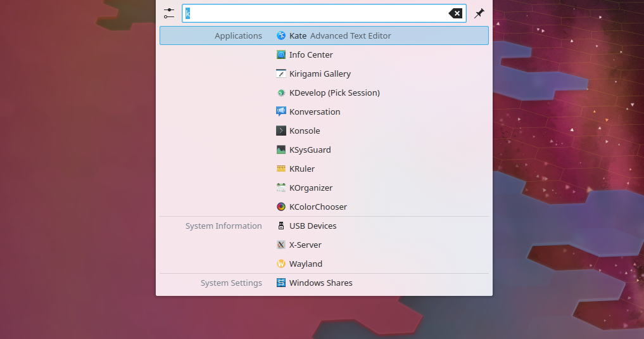Launch Kate Advanced Text Editor
Viewport: 644px width, 339px height.
(x=324, y=35)
